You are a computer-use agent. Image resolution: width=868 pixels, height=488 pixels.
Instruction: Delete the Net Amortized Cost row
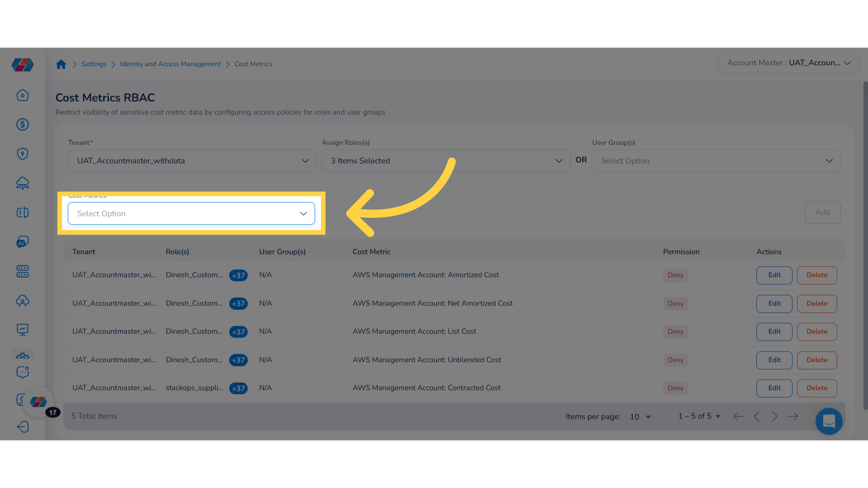click(816, 304)
